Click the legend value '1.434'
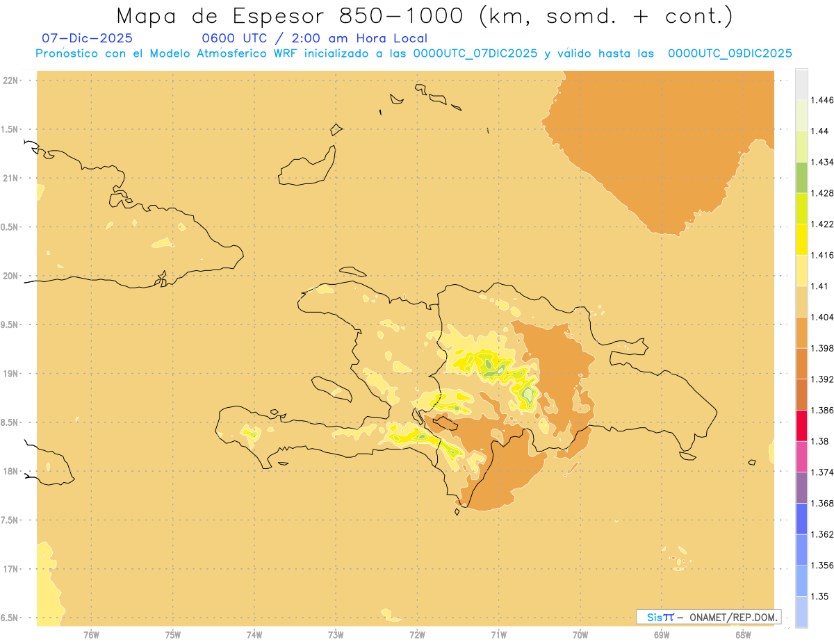The height and width of the screenshot is (644, 834). pos(823,162)
